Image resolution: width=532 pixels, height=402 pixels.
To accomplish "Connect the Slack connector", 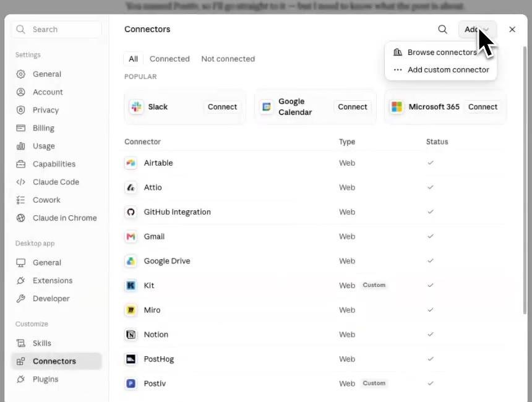I will pos(222,107).
